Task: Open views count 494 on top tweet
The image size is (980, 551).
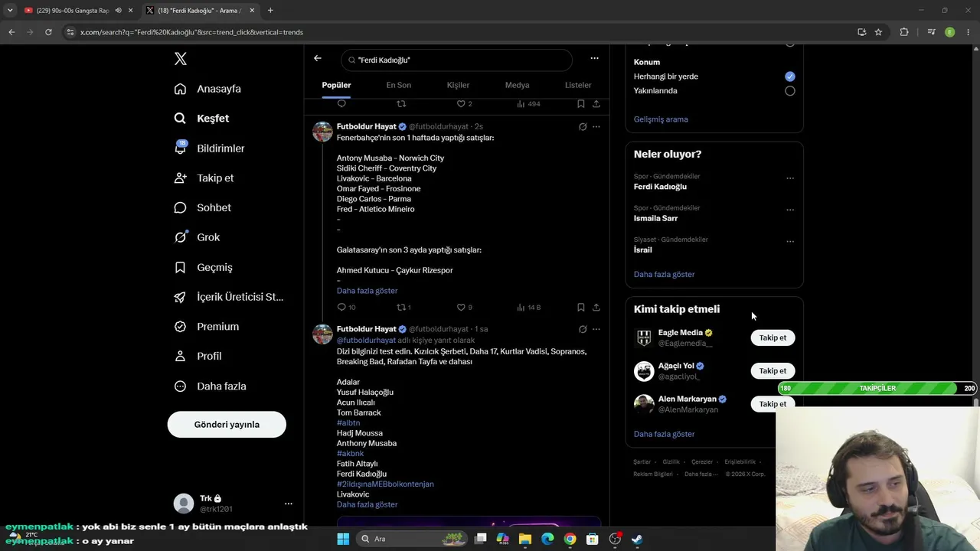Action: coord(528,103)
